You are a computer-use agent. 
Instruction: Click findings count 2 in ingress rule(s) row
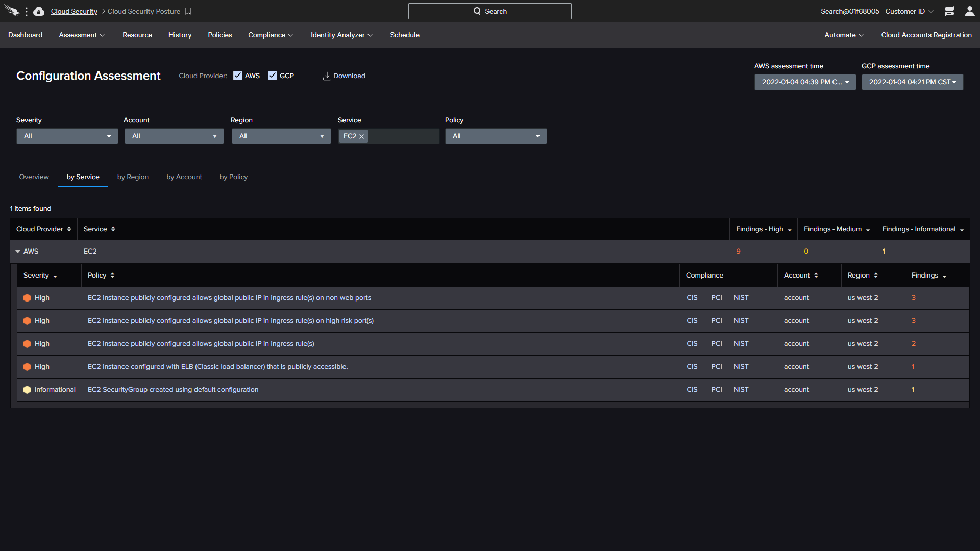pos(914,344)
